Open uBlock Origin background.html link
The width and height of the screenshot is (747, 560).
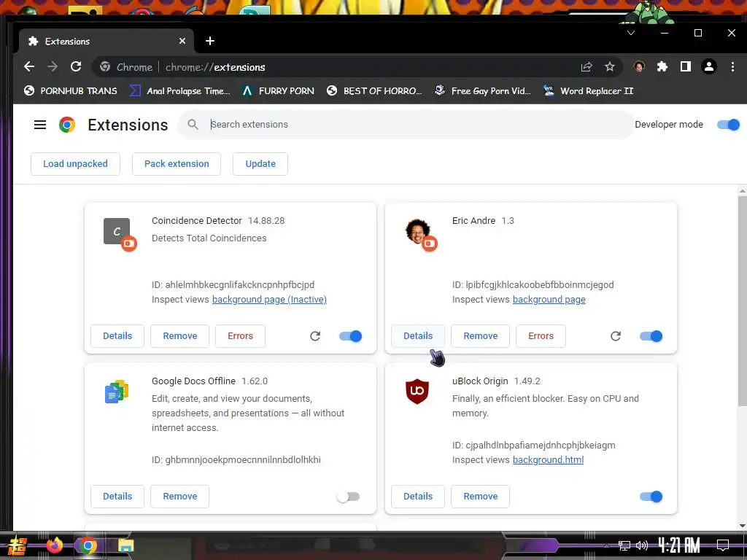[548, 460]
